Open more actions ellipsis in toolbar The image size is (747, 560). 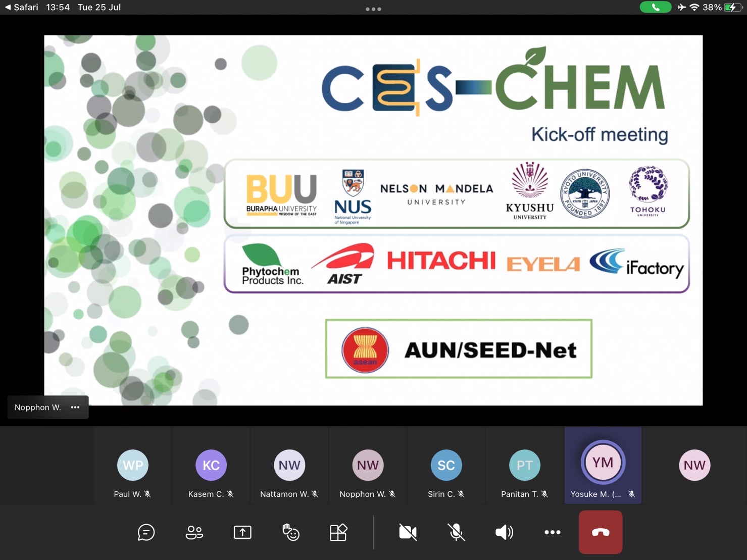[x=552, y=532]
